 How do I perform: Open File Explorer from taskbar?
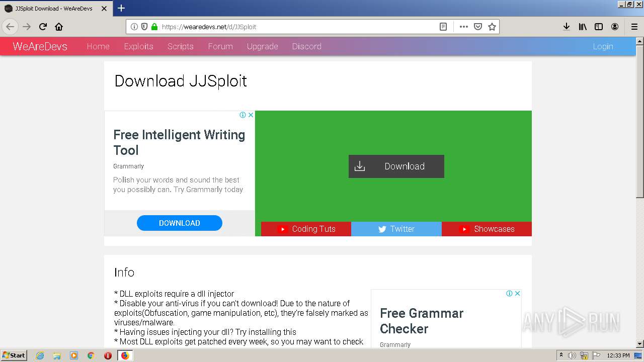[x=57, y=355]
